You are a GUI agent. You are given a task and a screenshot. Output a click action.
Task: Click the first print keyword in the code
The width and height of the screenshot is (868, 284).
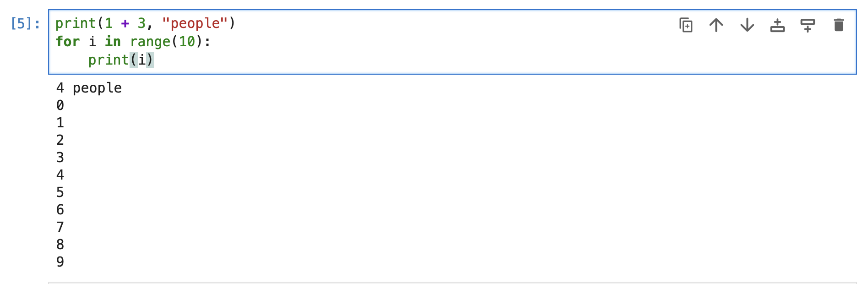76,23
